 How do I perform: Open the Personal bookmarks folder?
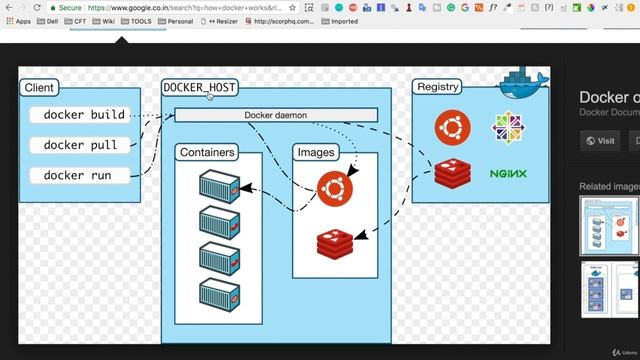tap(176, 21)
